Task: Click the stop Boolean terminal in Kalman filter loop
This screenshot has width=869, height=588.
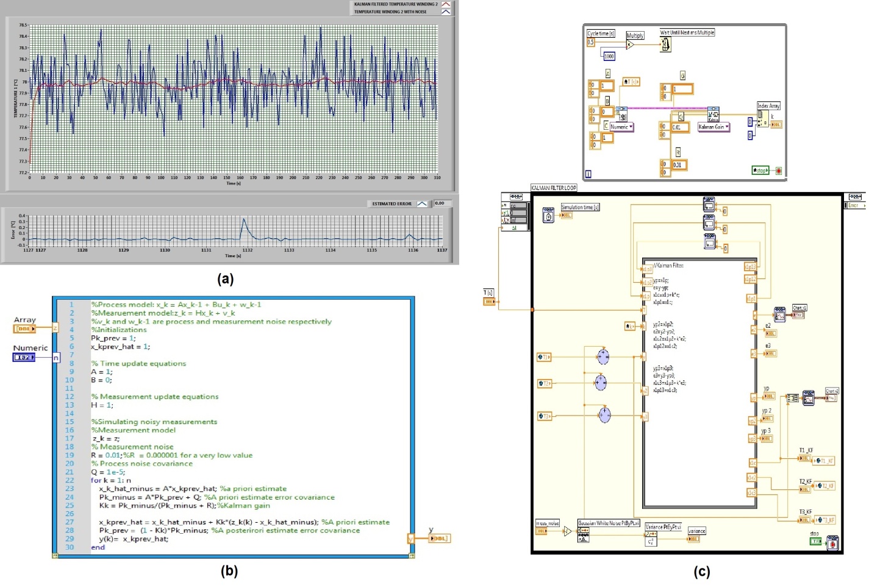Action: [x=816, y=541]
